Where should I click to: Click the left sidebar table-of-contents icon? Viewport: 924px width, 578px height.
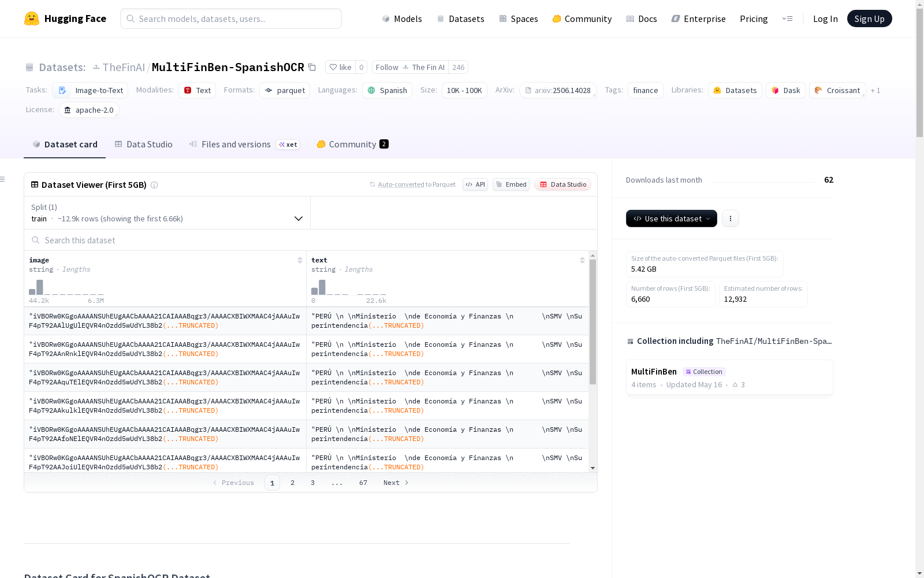[x=3, y=179]
